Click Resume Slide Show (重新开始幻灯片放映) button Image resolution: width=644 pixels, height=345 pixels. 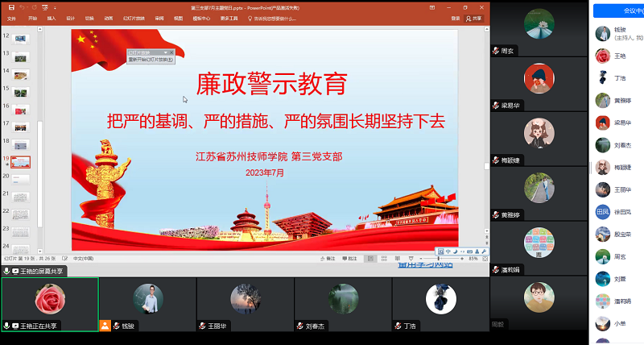tap(151, 60)
